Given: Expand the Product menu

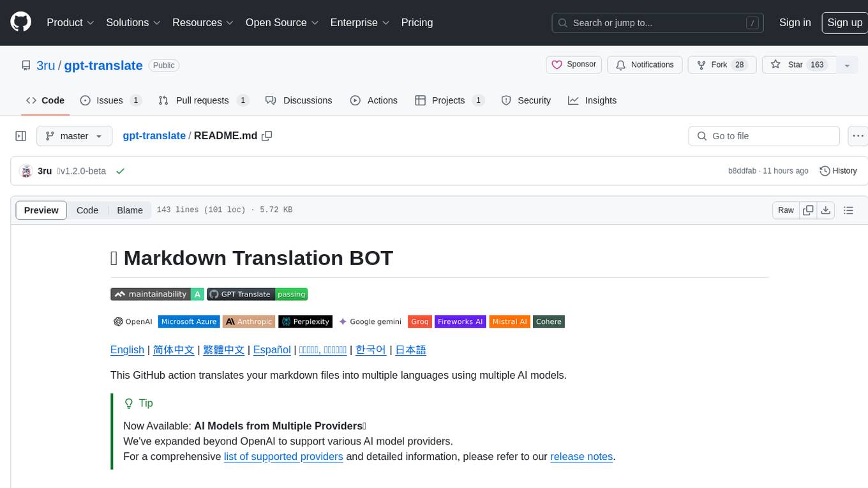Looking at the screenshot, I should click(x=70, y=22).
